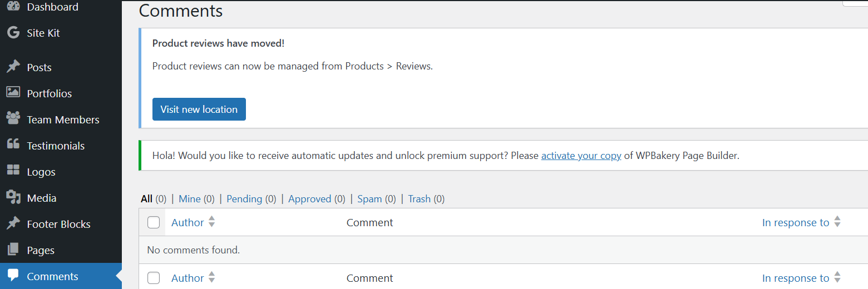
Task: Open Portfolios image icon in sidebar
Action: pos(13,93)
